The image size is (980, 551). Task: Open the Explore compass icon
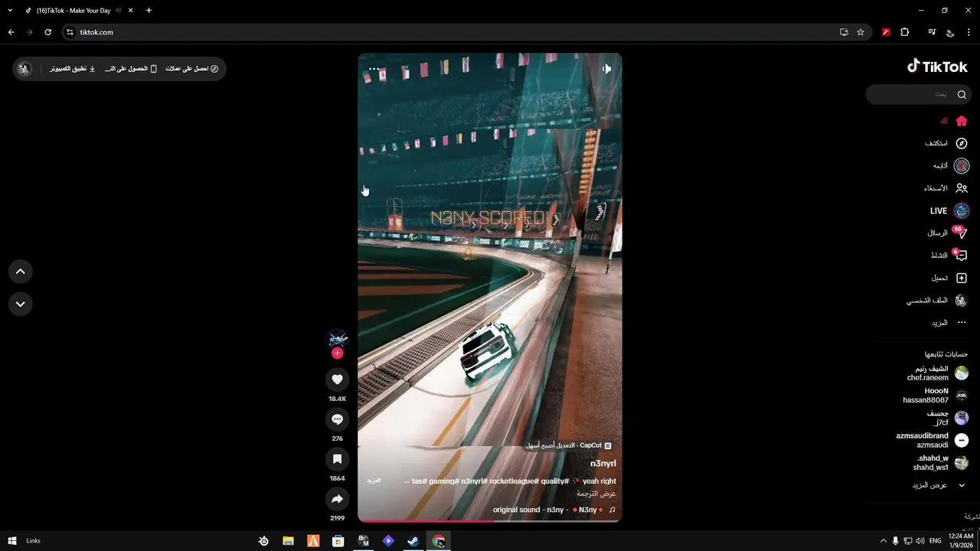962,143
